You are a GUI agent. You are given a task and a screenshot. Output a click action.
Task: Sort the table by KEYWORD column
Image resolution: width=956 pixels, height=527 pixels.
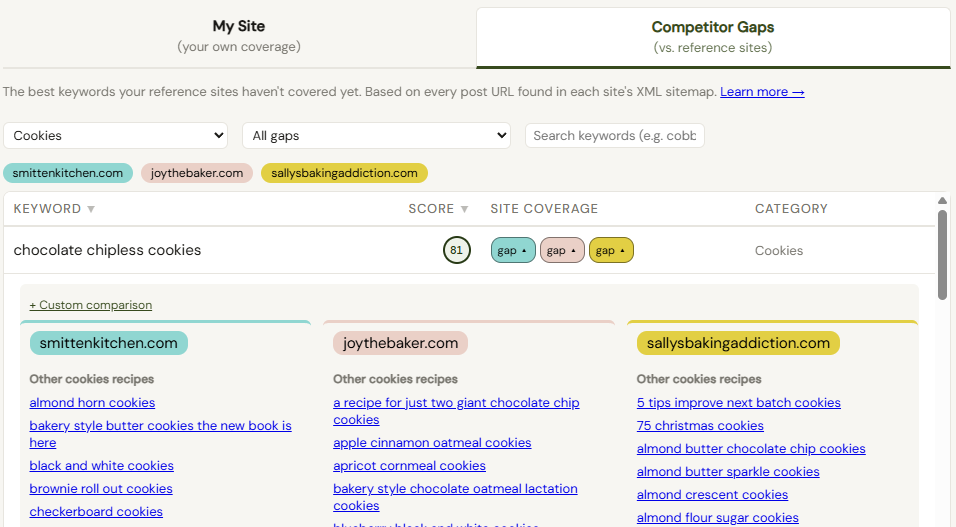pos(54,209)
